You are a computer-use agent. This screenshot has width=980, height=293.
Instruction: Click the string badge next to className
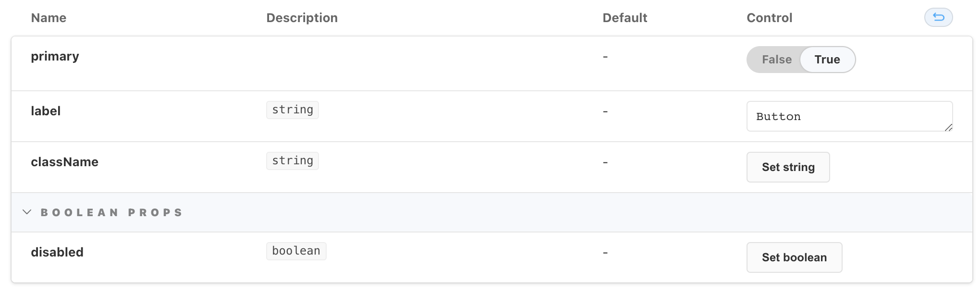292,161
